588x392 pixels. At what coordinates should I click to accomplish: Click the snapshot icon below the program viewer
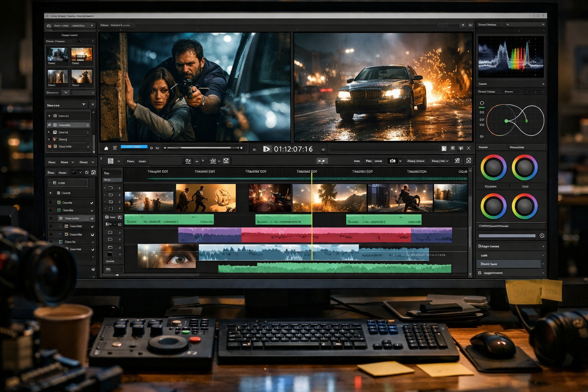click(x=444, y=149)
